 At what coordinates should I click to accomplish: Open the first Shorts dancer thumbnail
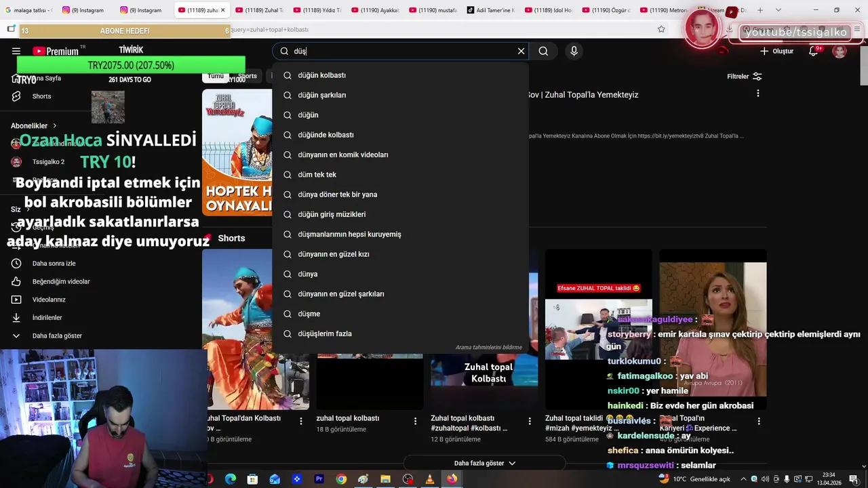(x=256, y=329)
